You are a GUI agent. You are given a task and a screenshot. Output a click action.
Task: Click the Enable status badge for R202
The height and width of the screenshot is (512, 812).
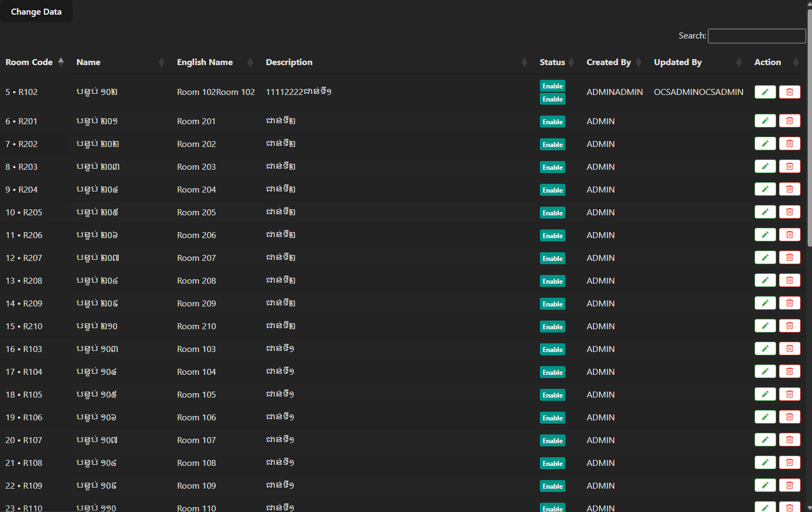tap(552, 145)
